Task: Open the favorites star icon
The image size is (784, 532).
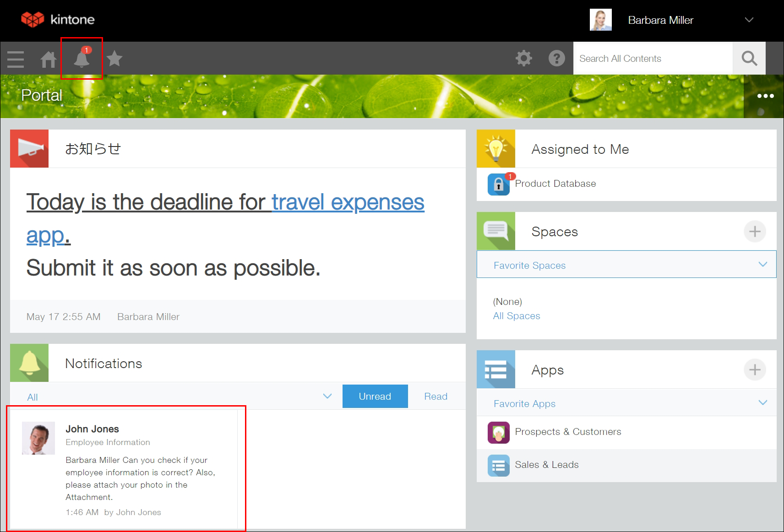Action: point(114,59)
